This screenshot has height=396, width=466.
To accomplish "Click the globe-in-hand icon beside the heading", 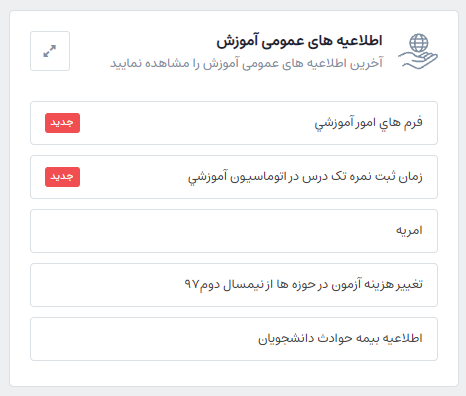I will click(x=418, y=51).
